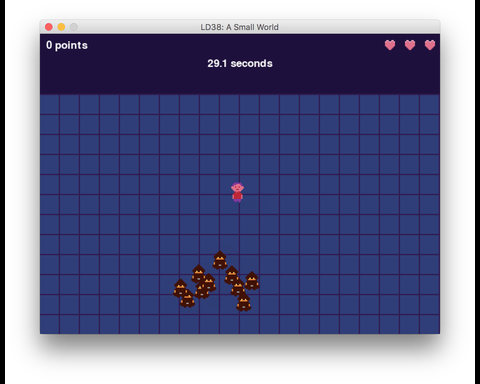Screen dimensions: 480x384
Task: Click the "29.1 seconds" timer text
Action: point(240,63)
